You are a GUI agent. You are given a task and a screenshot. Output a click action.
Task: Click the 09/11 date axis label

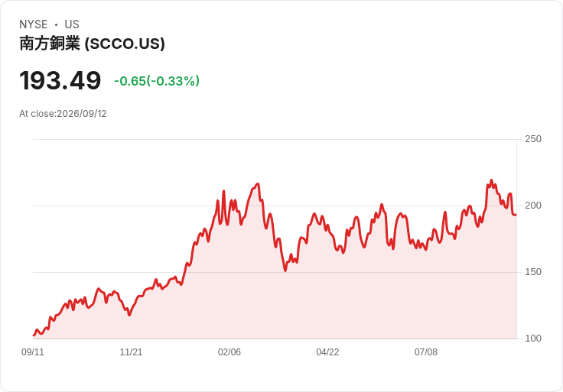coord(33,352)
